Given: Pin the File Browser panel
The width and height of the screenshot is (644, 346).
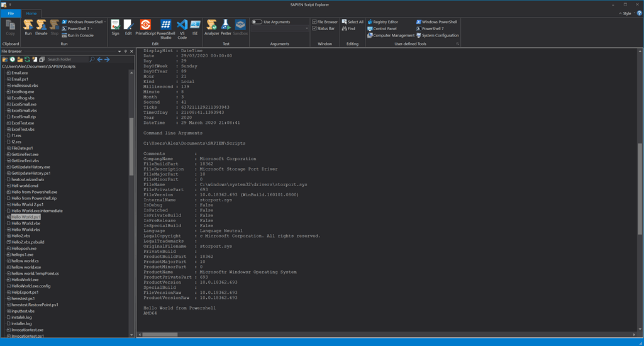Looking at the screenshot, I should [126, 52].
